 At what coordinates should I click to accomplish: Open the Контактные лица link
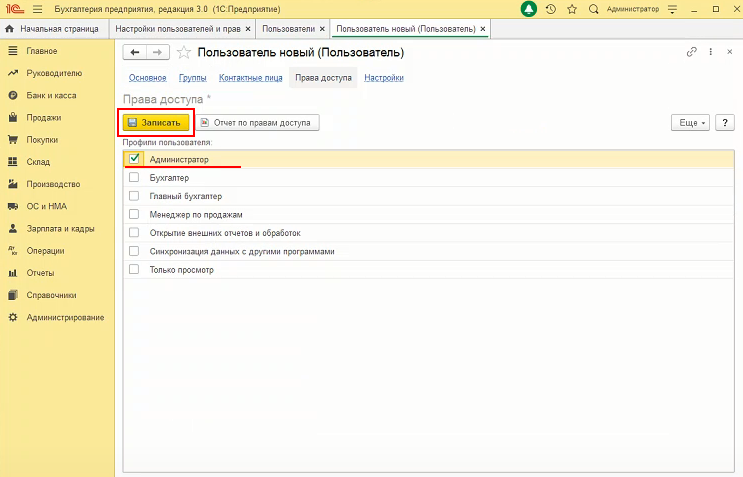click(x=251, y=78)
